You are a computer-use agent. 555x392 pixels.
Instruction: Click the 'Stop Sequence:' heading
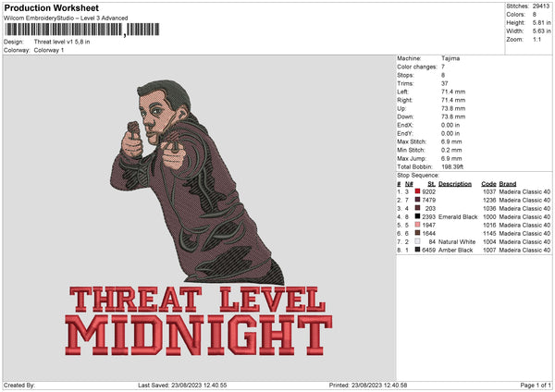pos(418,175)
